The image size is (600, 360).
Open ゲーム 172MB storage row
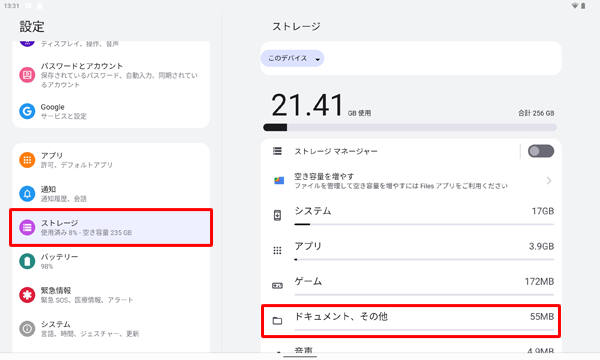[x=411, y=286]
